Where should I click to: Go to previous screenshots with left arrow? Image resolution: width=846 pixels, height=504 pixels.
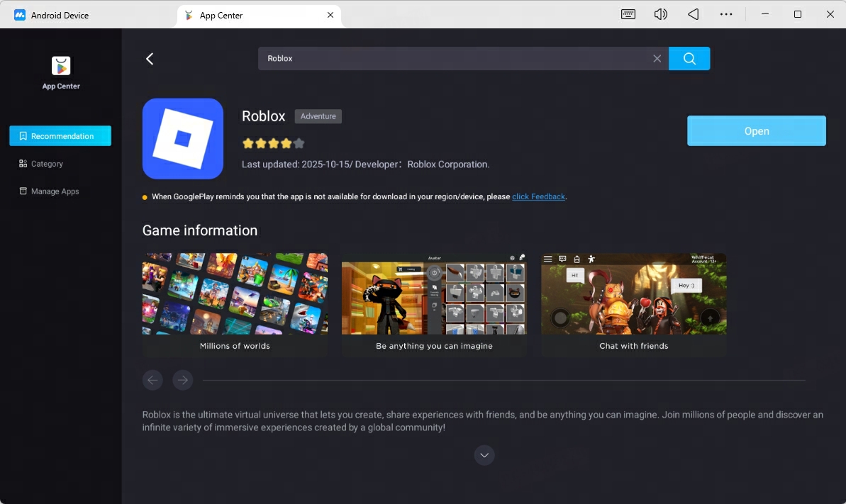click(152, 380)
